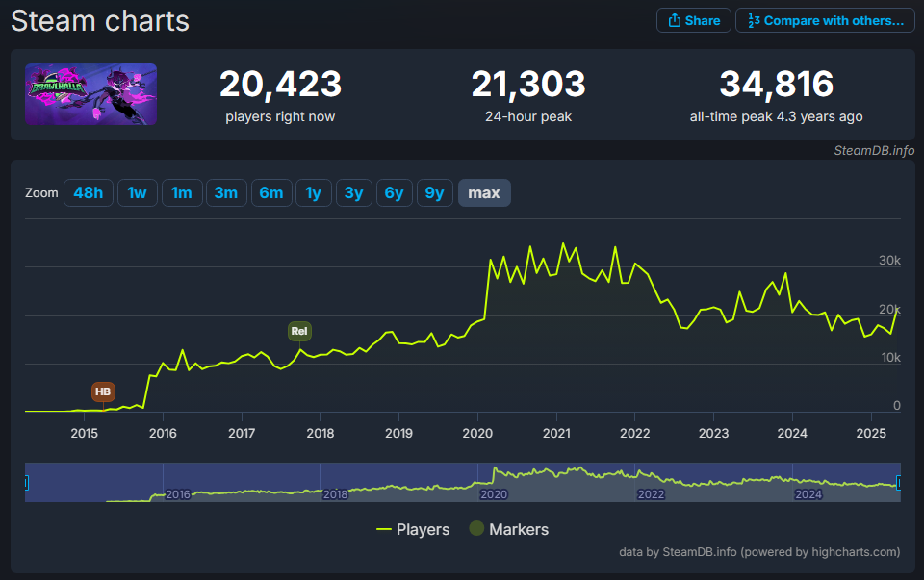Viewport: 924px width, 580px height.
Task: Click the 2021 x-axis label
Action: coord(556,434)
